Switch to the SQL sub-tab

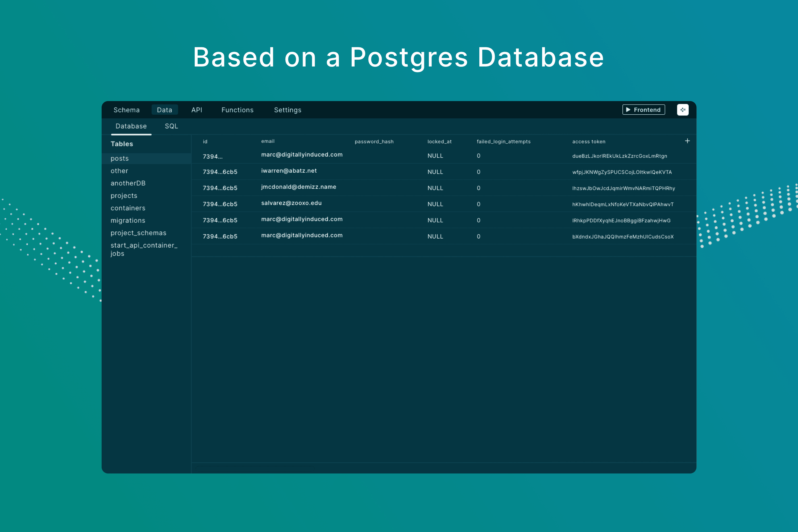tap(171, 126)
